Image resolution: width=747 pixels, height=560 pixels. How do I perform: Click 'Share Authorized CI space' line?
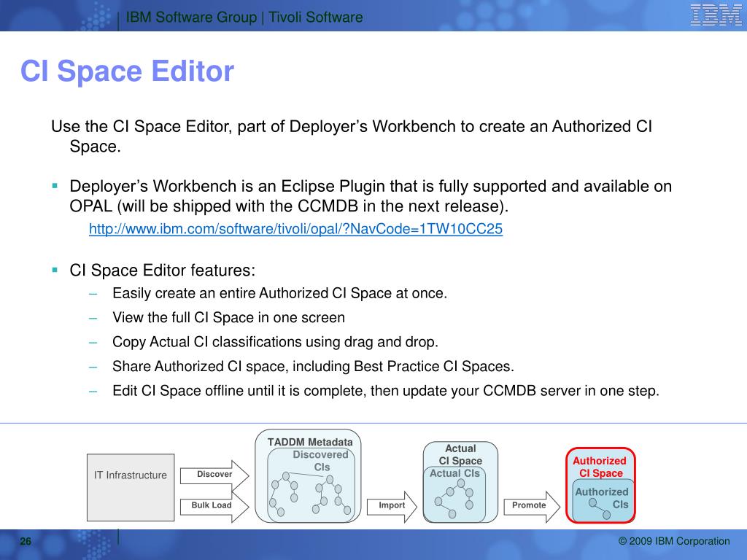[x=313, y=366]
